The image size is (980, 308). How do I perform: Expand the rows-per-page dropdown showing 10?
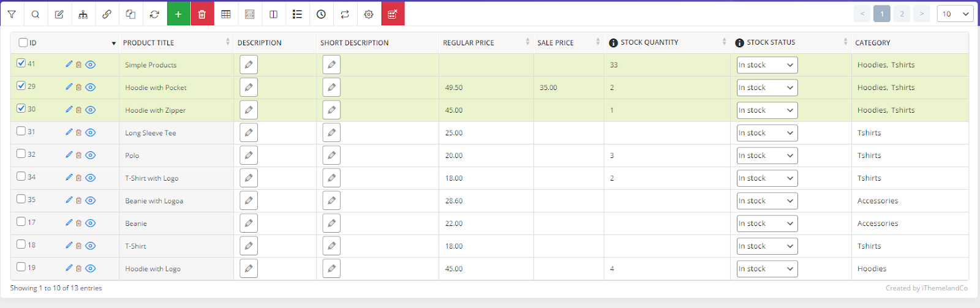(x=955, y=14)
